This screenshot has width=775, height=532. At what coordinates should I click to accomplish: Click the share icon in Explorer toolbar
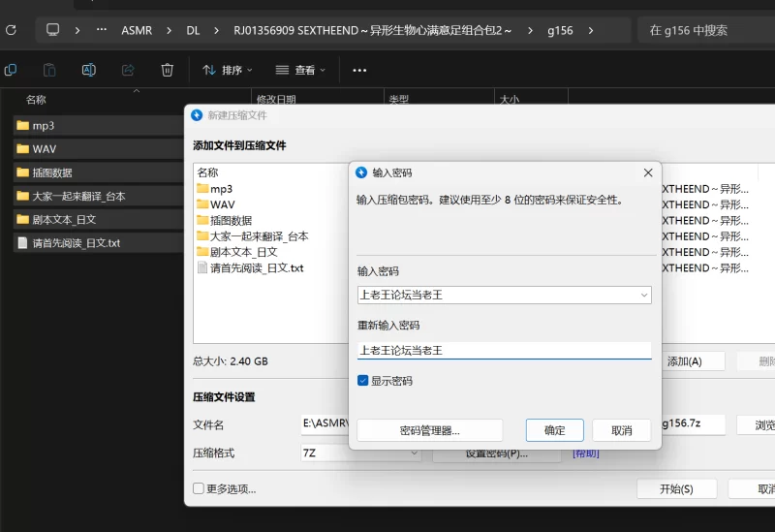click(x=128, y=70)
